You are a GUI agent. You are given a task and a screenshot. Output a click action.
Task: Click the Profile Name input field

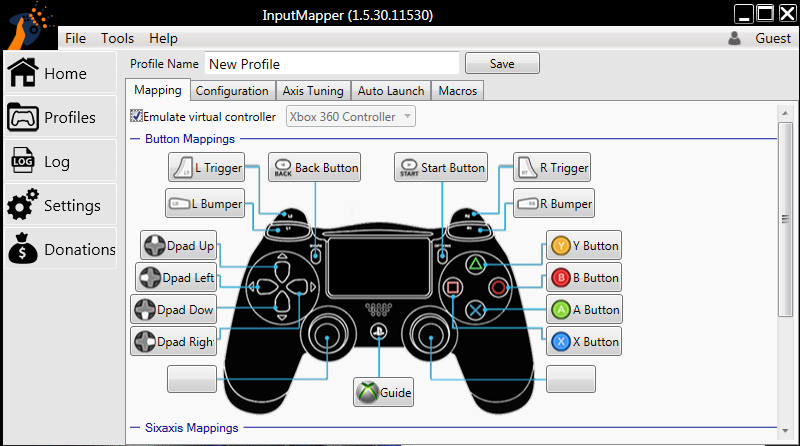[x=332, y=64]
